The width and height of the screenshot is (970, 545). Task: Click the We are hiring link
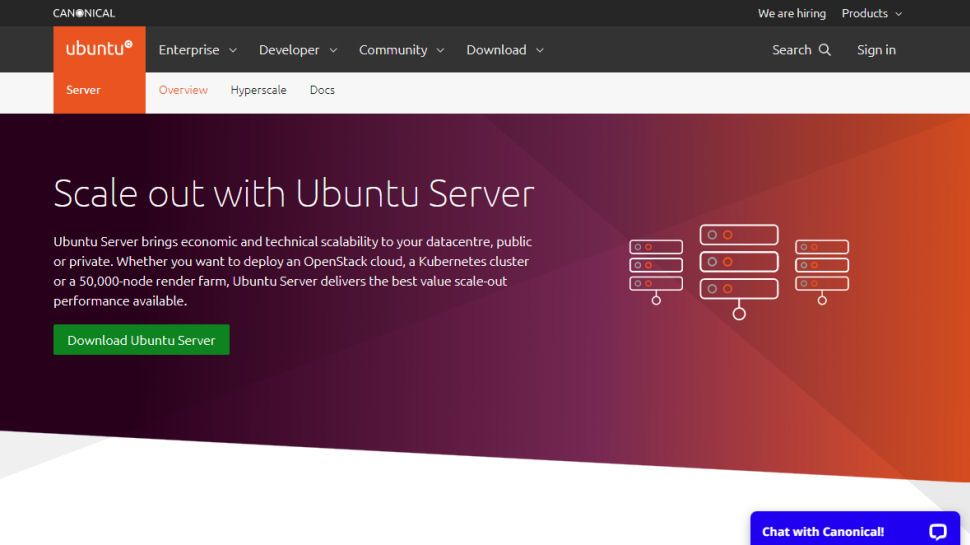(x=792, y=13)
